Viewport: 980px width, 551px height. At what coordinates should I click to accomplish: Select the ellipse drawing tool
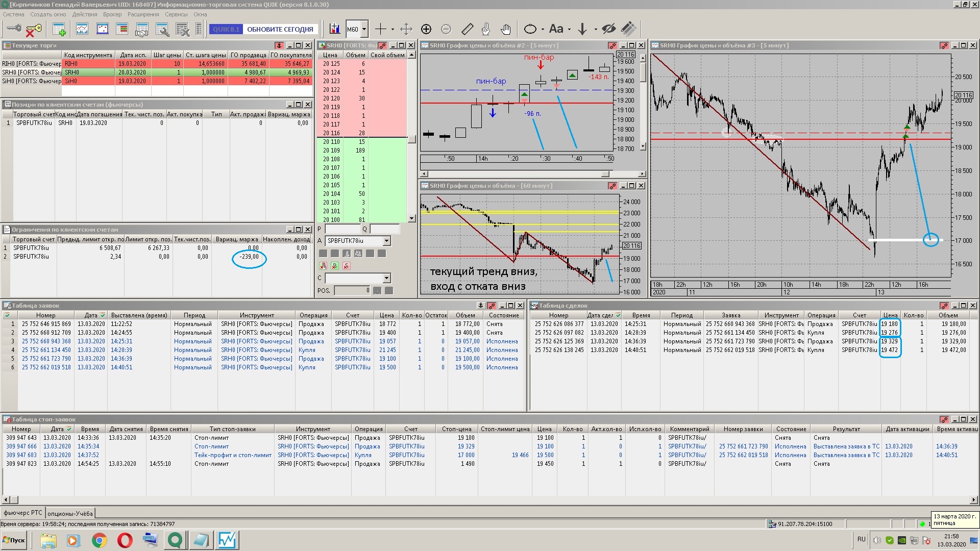click(530, 29)
